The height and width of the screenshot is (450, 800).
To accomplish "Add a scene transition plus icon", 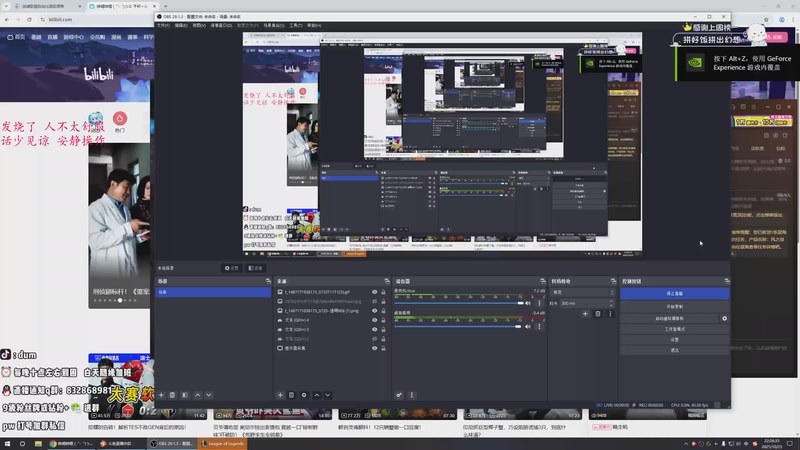I will point(586,314).
